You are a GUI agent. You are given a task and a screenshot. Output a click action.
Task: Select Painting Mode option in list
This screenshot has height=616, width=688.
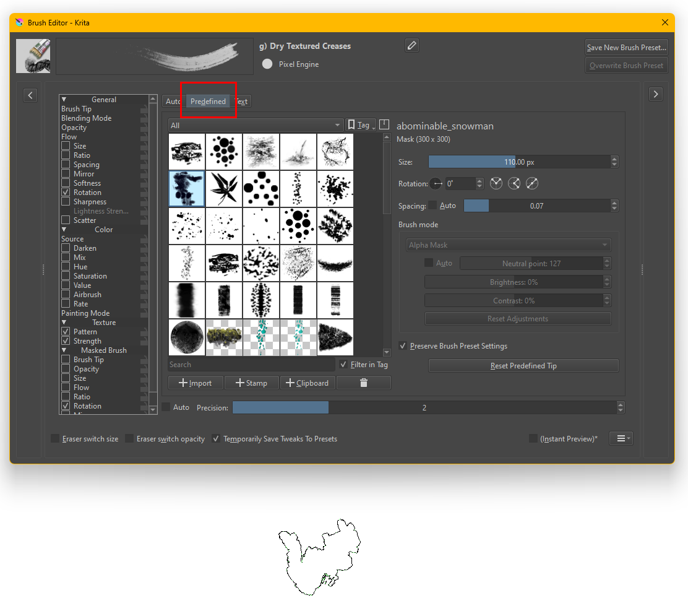(x=85, y=313)
